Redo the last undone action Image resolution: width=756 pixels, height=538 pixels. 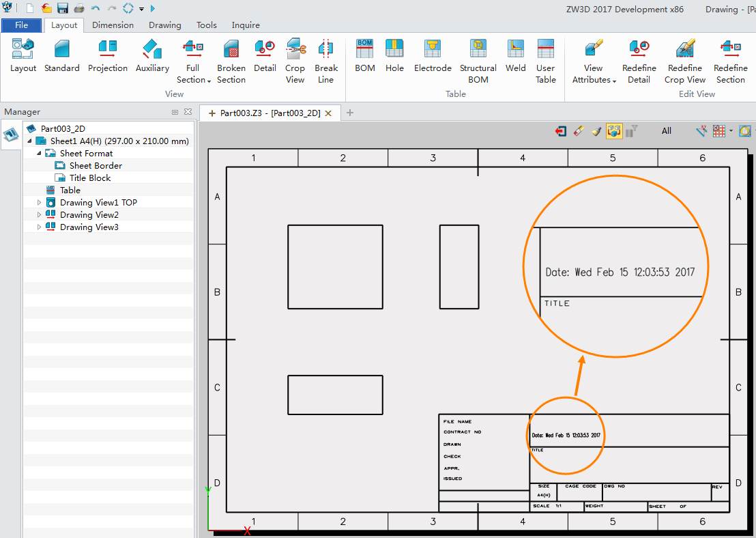tap(112, 8)
